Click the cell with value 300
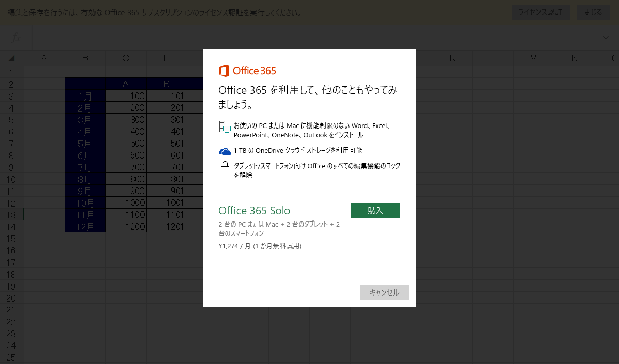This screenshot has height=364, width=619. coord(126,120)
